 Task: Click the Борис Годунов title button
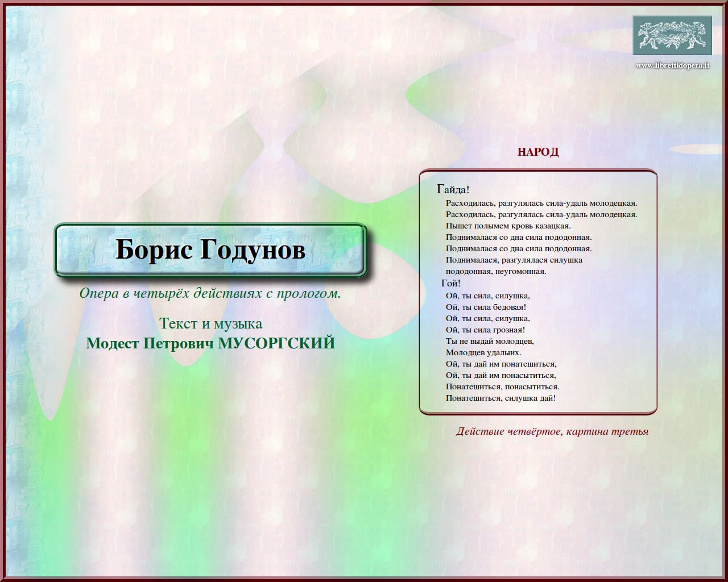210,250
